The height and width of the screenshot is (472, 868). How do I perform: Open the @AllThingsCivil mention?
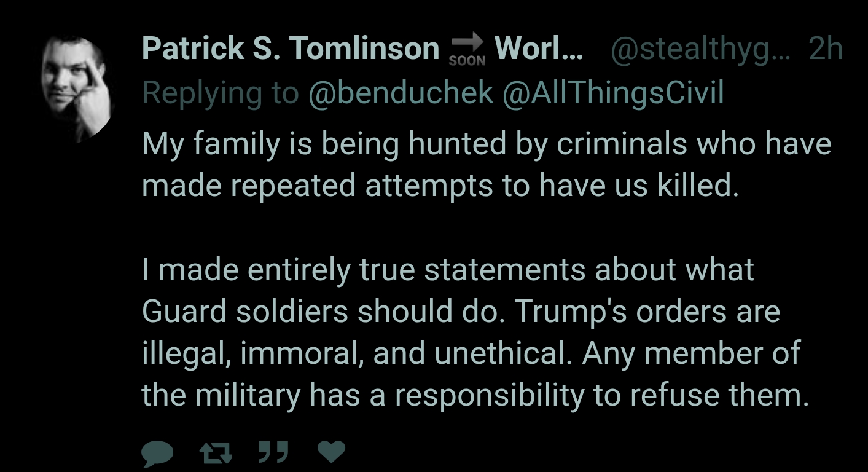pyautogui.click(x=614, y=93)
